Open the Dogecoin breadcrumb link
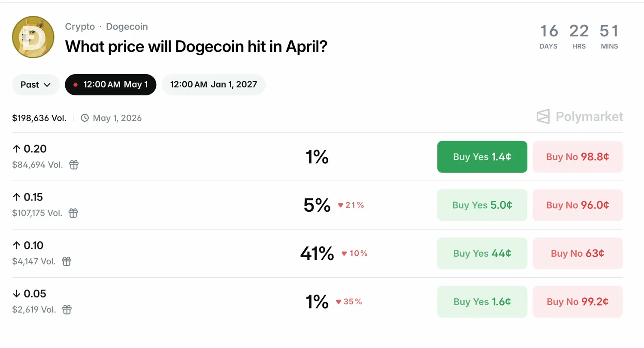Screen dimensions: 644x348 pyautogui.click(x=127, y=27)
